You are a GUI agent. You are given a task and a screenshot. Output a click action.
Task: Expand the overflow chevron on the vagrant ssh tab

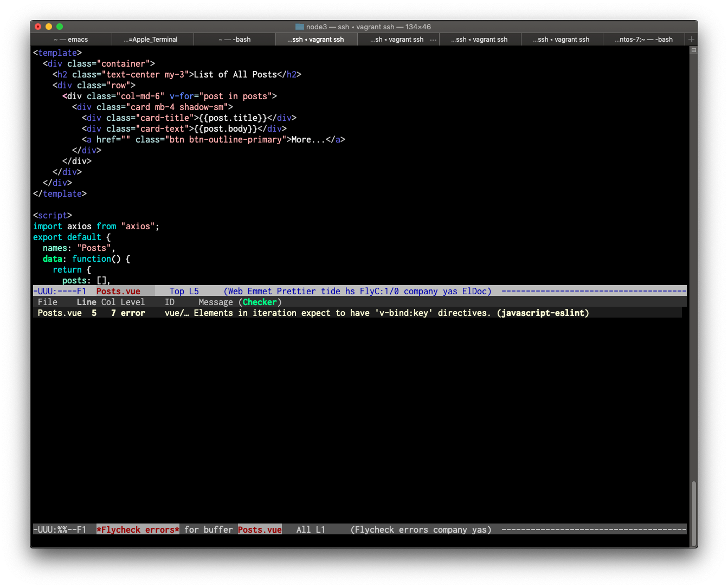(x=434, y=39)
